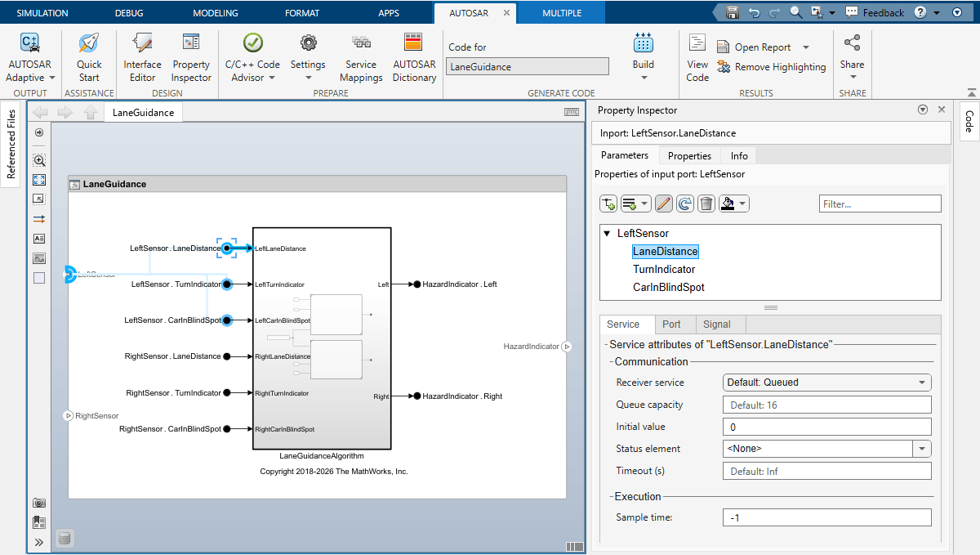
Task: Click the Annotation text tool in palette
Action: (x=39, y=239)
